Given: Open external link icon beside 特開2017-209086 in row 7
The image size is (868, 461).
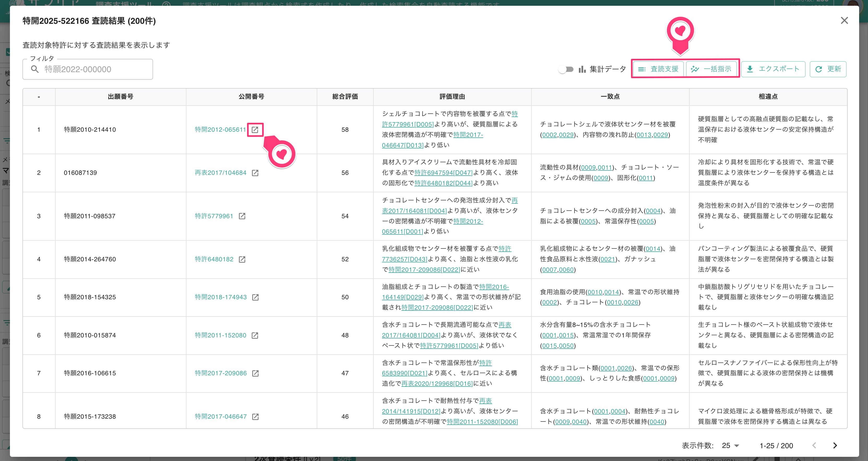Looking at the screenshot, I should pos(255,373).
